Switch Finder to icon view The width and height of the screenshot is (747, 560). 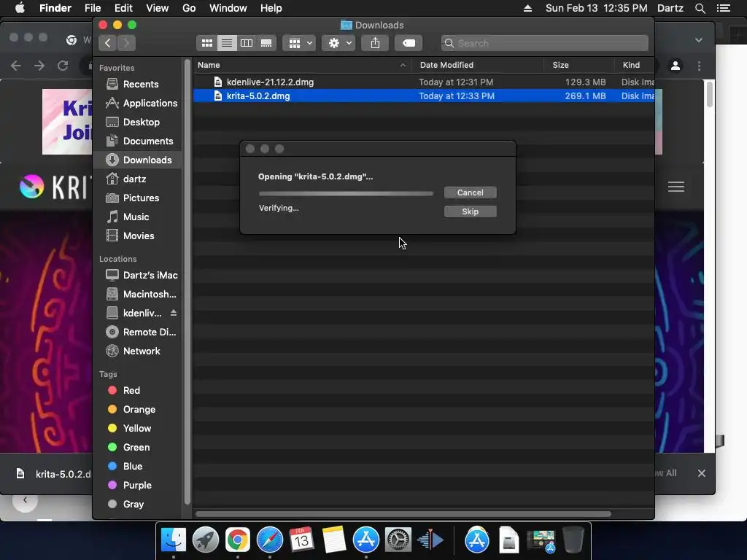coord(206,43)
